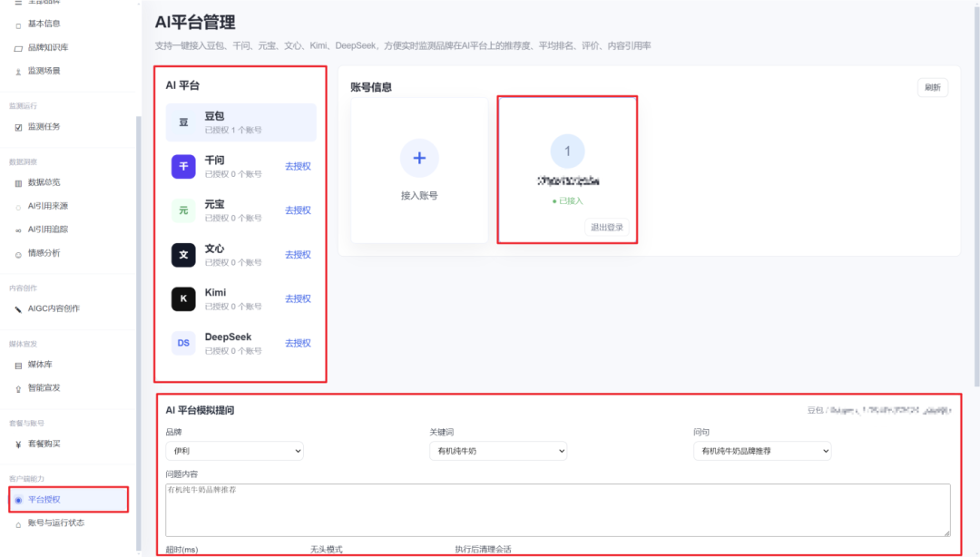Select the 文心 platform name
This screenshot has height=557, width=980.
coord(214,249)
